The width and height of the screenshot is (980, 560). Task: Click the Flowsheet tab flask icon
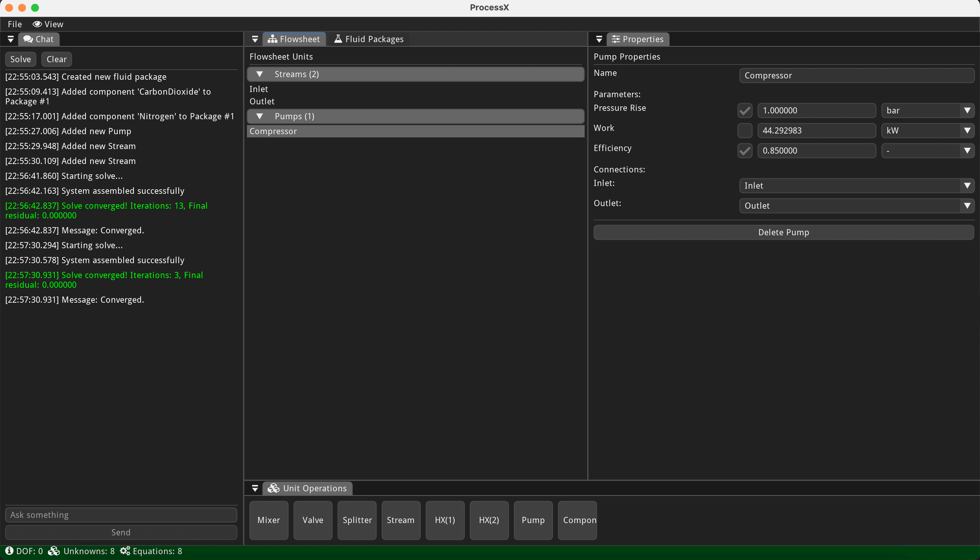[x=272, y=39]
